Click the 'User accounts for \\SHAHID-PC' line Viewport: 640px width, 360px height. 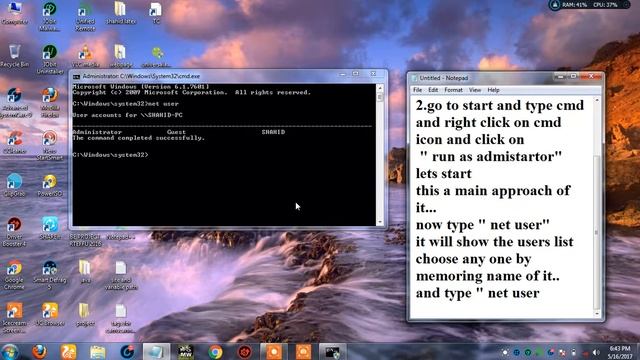(127, 115)
